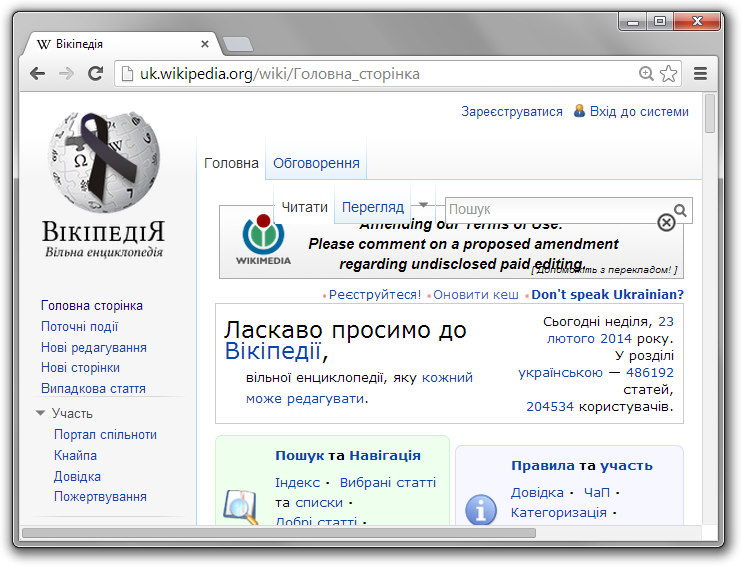Open the dropdown arrow next to Перегляд

click(x=423, y=205)
